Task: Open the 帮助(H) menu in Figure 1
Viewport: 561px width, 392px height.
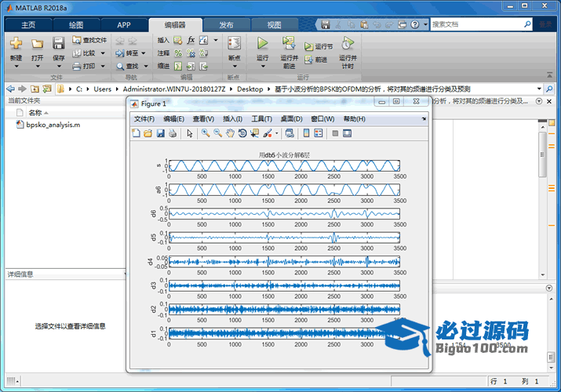Action: coord(354,119)
